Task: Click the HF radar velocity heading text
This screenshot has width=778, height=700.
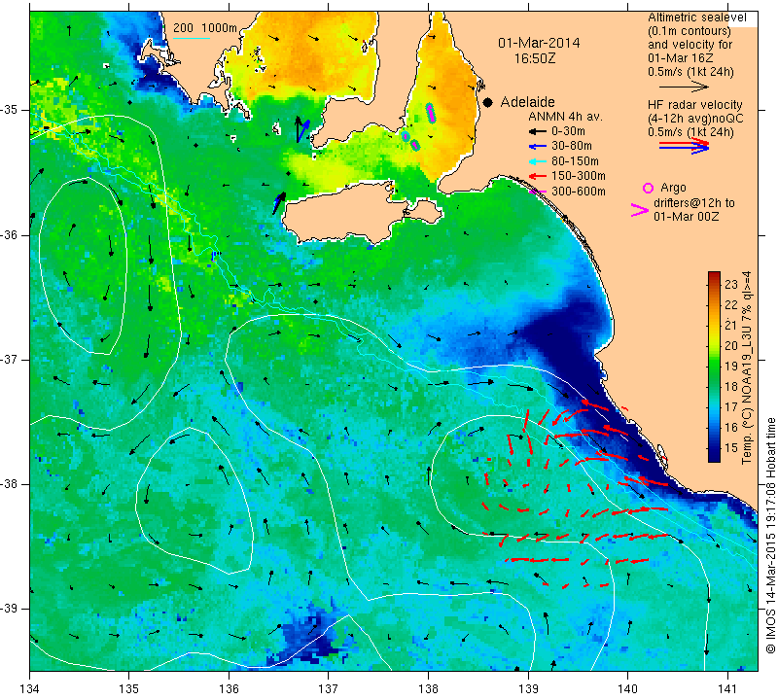Action: 695,105
